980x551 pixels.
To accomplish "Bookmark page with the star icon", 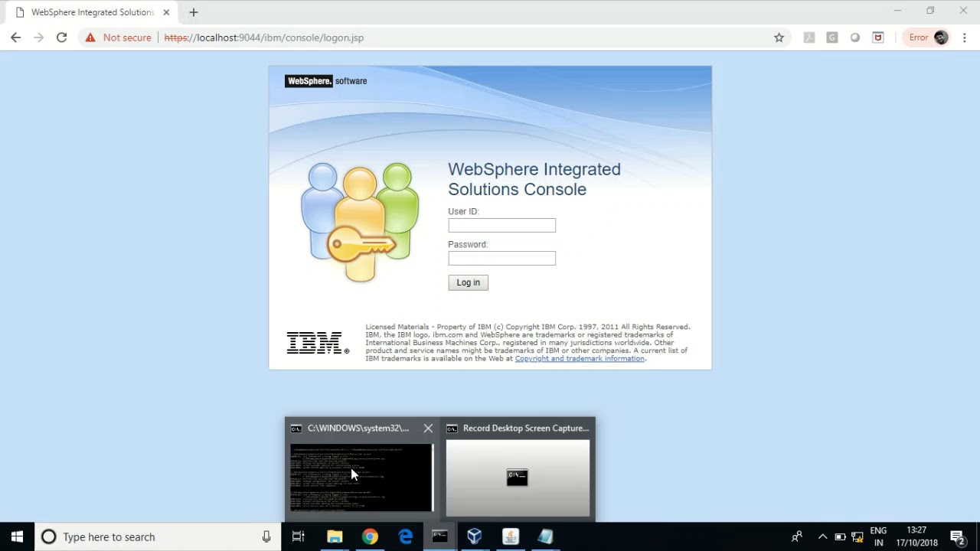I will (779, 37).
